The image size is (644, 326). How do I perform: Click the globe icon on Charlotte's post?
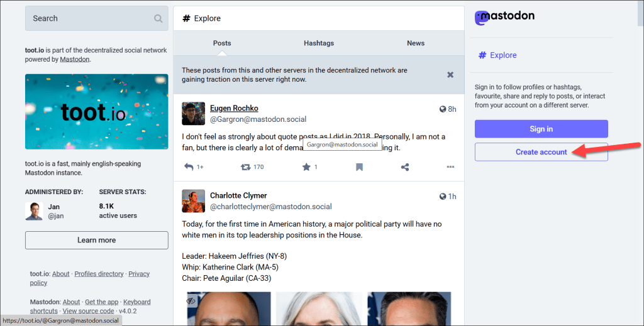442,197
